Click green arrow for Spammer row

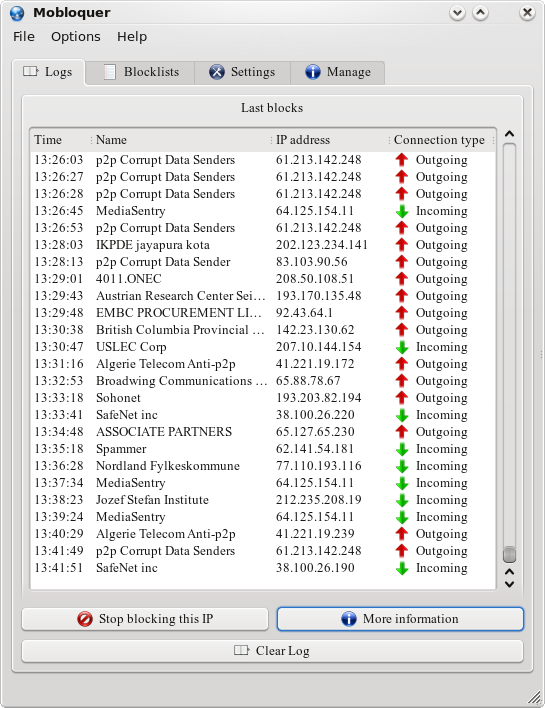pos(402,449)
